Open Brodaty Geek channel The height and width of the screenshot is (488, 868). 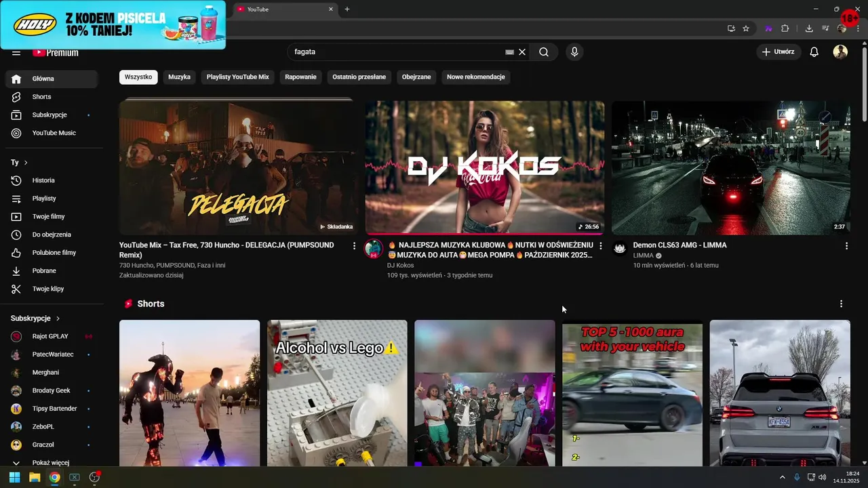52,390
